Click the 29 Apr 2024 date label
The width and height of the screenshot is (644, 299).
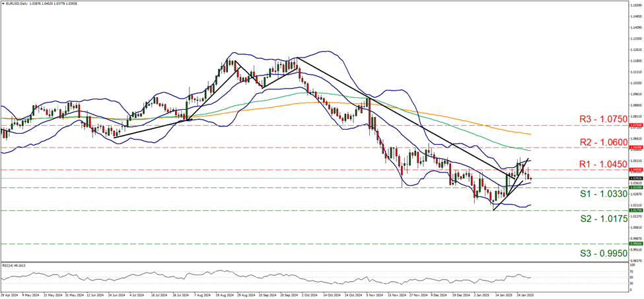pyautogui.click(x=9, y=295)
